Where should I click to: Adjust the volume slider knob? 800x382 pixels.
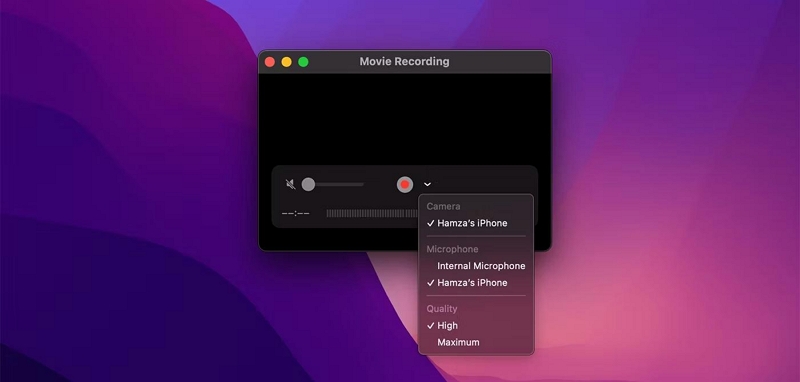[x=308, y=184]
